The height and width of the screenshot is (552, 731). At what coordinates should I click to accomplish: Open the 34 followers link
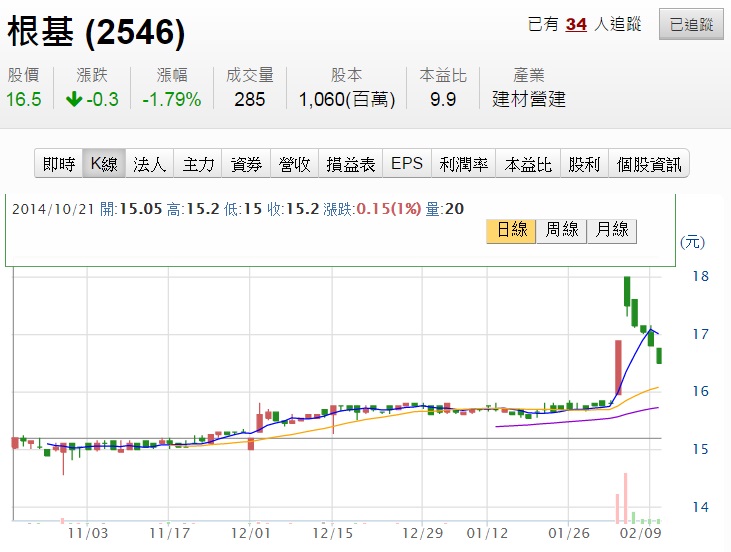(576, 24)
